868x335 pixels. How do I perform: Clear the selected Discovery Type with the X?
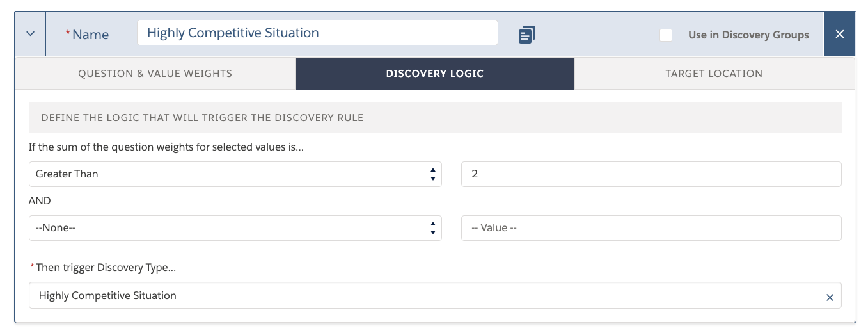pos(830,297)
